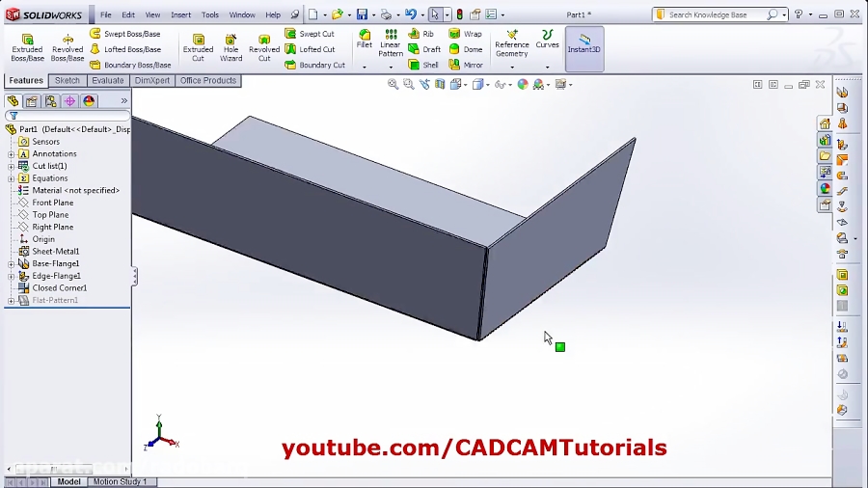
Task: Choose Boundary Boss/Base feature
Action: [130, 65]
